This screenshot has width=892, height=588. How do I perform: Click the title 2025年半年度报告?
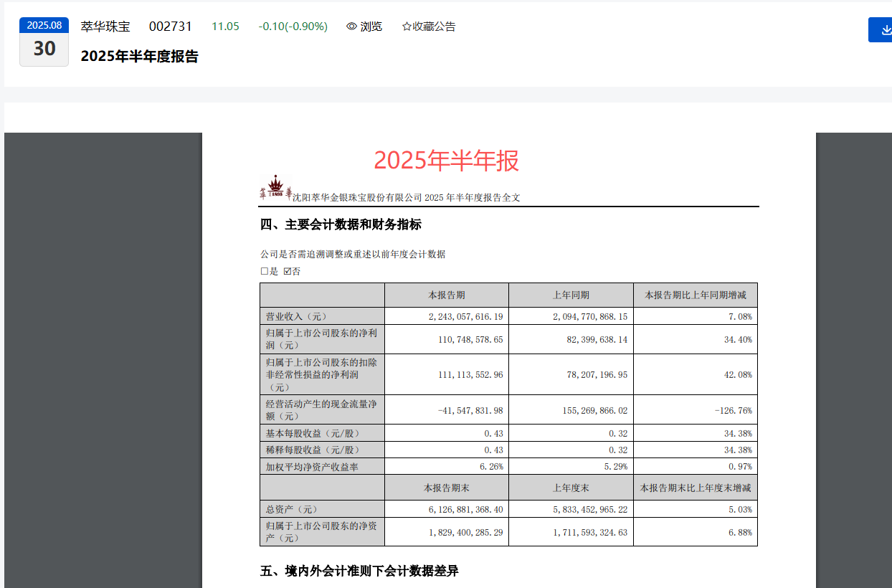point(140,56)
